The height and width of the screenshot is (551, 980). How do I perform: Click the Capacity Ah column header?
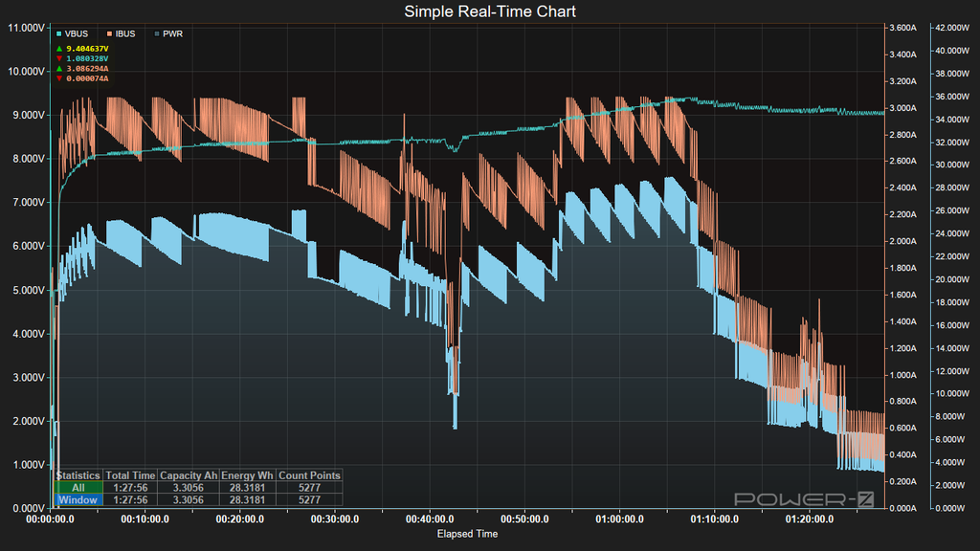coord(189,475)
